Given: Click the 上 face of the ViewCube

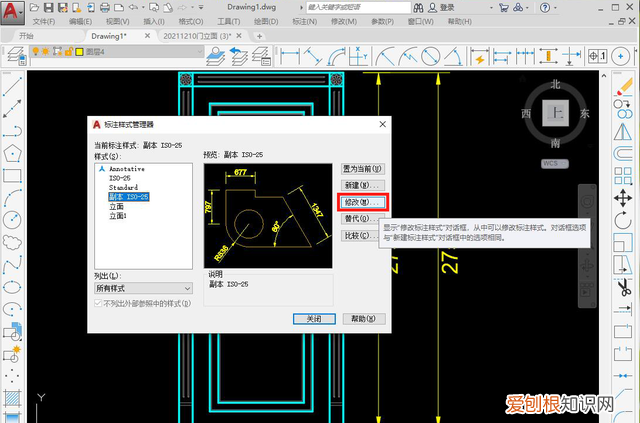Looking at the screenshot, I should [557, 113].
